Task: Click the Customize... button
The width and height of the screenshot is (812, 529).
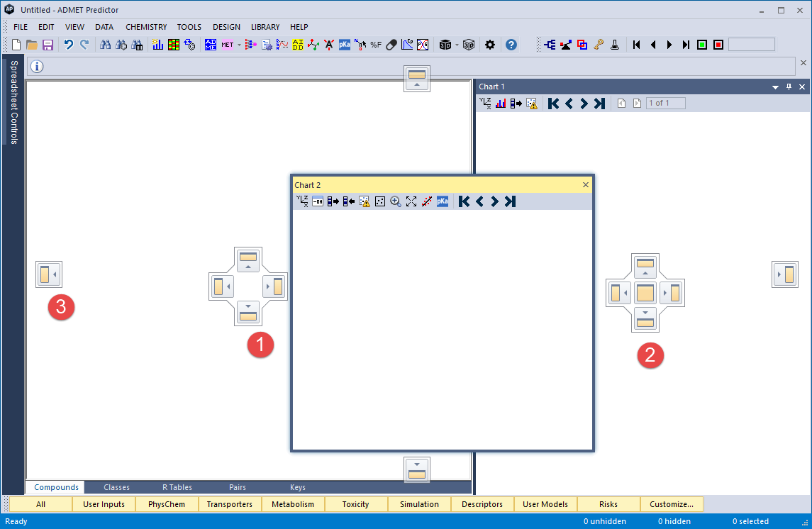Action: tap(672, 504)
